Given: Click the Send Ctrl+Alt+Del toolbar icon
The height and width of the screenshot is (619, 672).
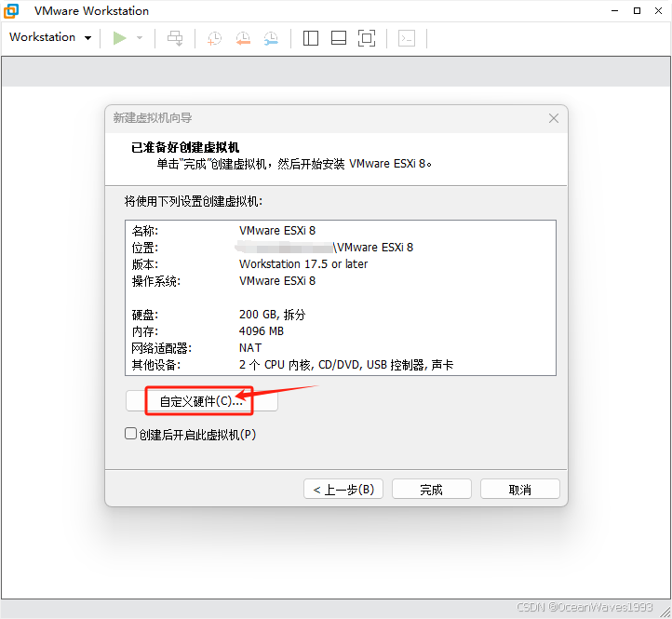Looking at the screenshot, I should [x=175, y=38].
